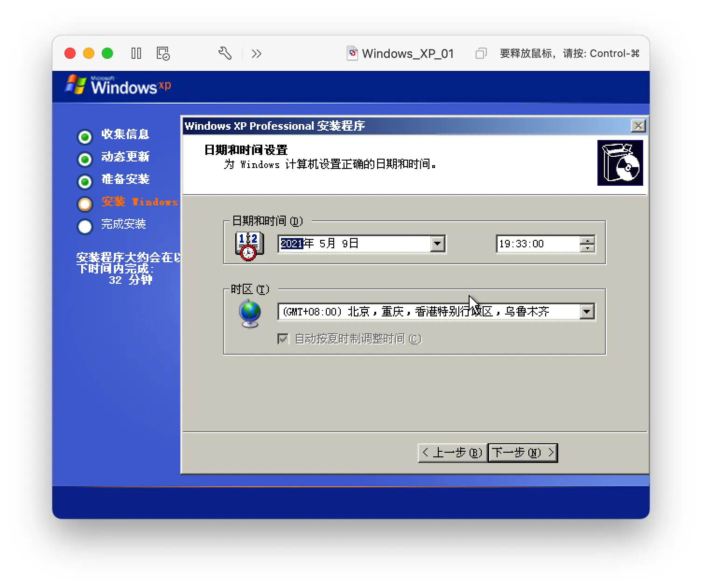Open virtual machine settings wrench
Image resolution: width=702 pixels, height=588 pixels.
[225, 53]
